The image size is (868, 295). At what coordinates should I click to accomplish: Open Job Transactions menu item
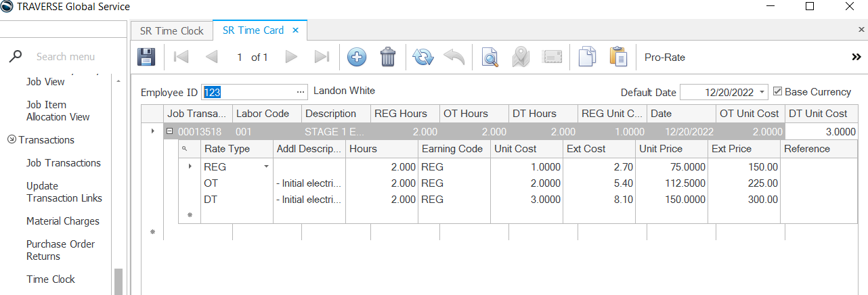[x=64, y=163]
